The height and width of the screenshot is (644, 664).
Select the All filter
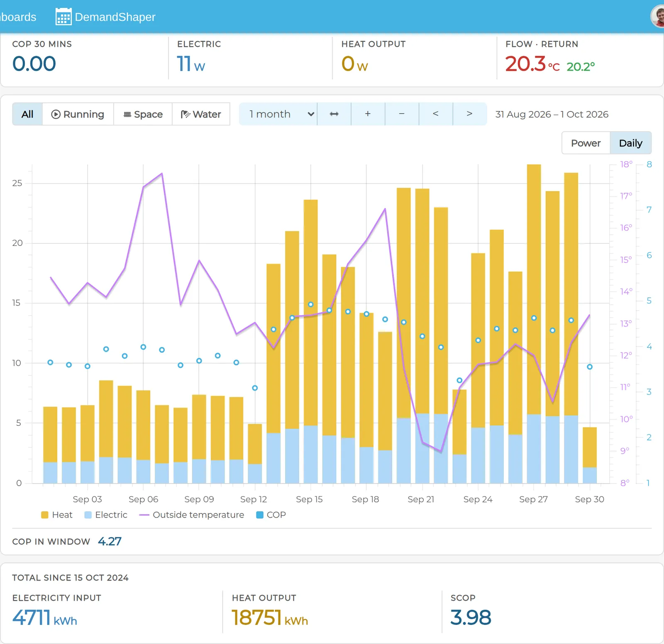[27, 114]
